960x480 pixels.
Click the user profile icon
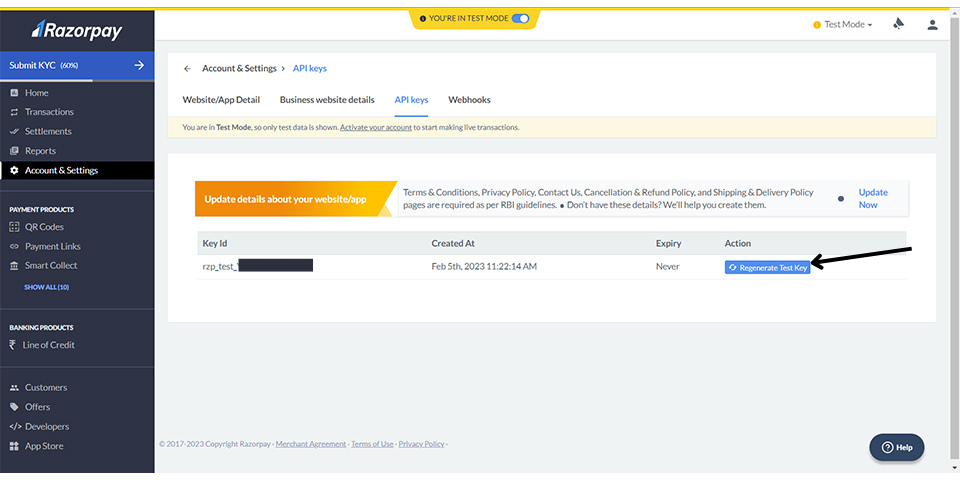point(933,24)
